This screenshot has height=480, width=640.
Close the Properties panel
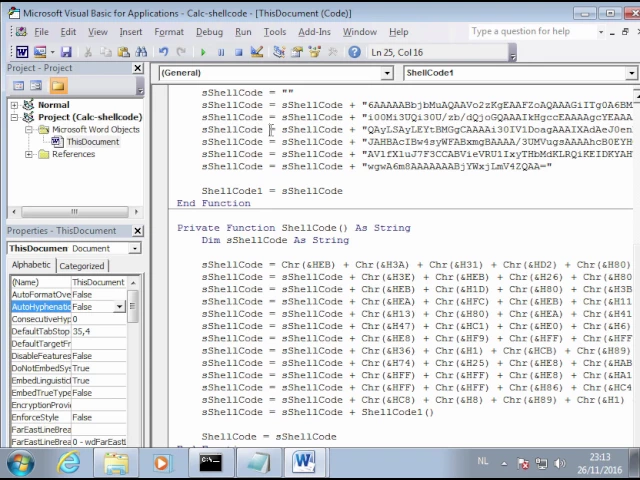(x=138, y=231)
